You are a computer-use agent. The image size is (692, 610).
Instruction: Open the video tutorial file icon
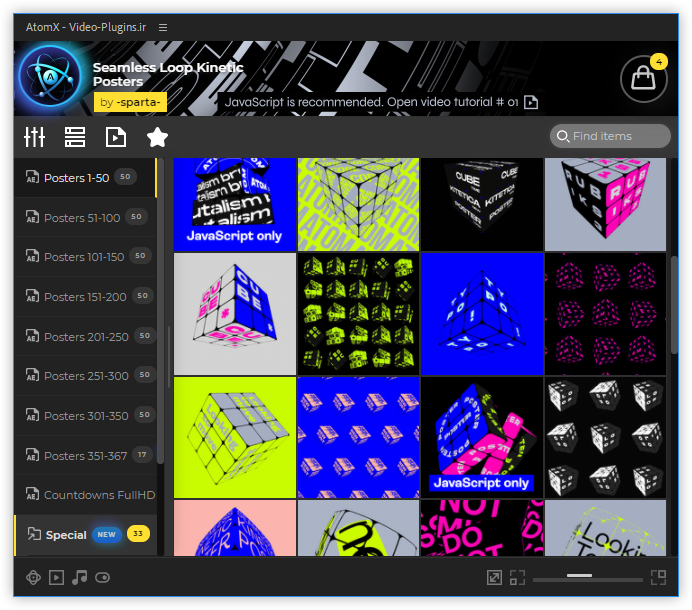point(531,102)
